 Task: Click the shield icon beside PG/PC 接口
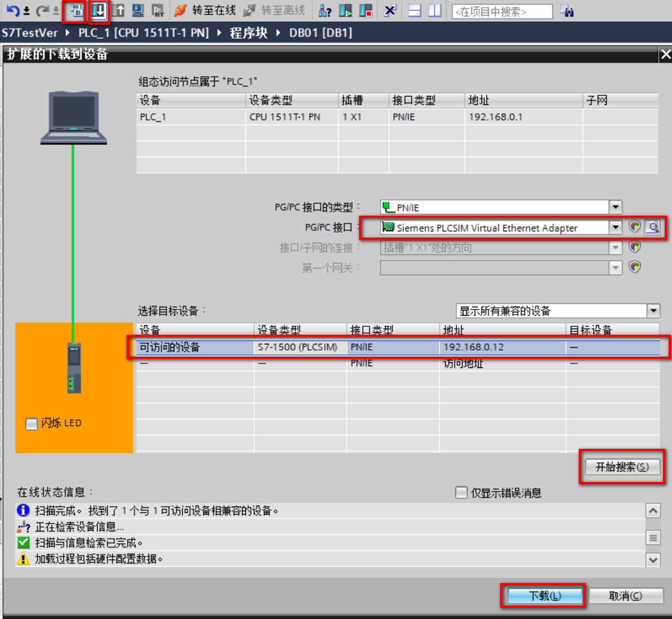point(635,226)
